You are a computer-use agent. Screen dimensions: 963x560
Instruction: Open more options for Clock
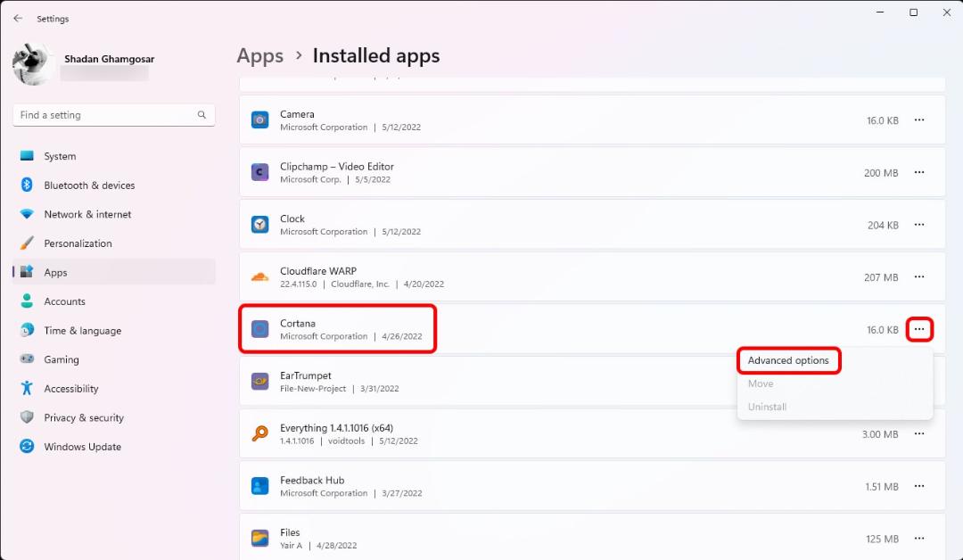[x=918, y=224]
